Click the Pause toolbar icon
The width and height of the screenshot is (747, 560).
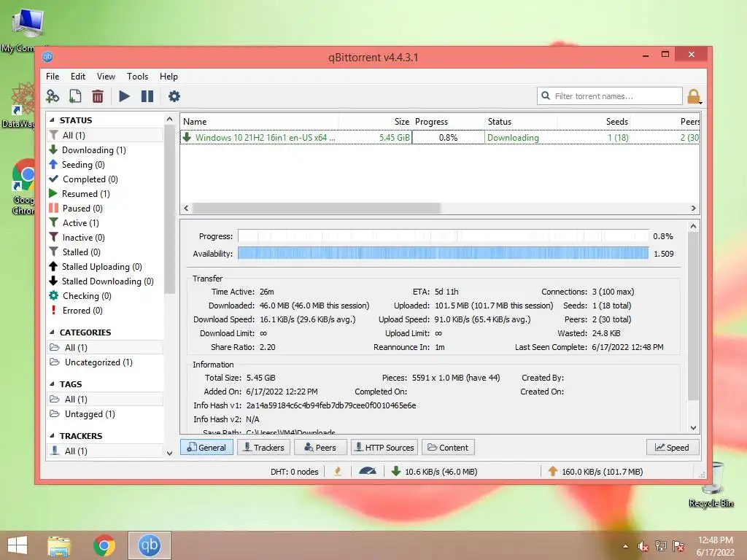pyautogui.click(x=147, y=96)
